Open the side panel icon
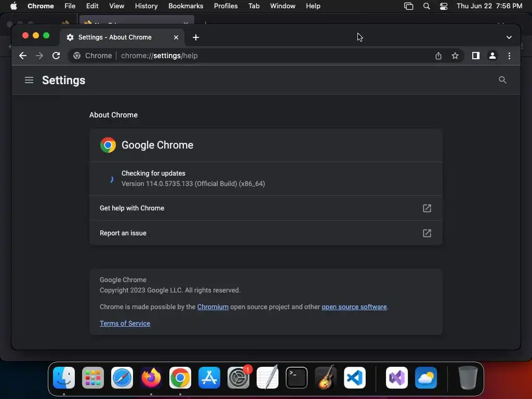Image resolution: width=532 pixels, height=399 pixels. pos(476,56)
